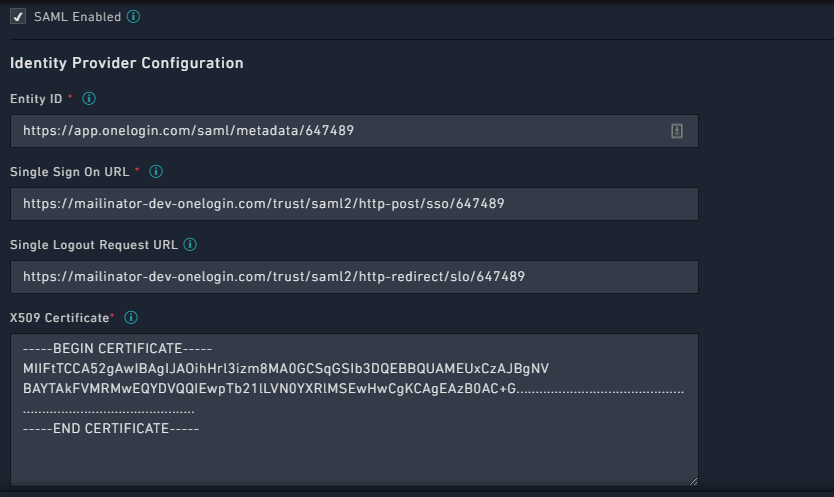
Task: Click the Entity ID field label
Action: coord(36,99)
